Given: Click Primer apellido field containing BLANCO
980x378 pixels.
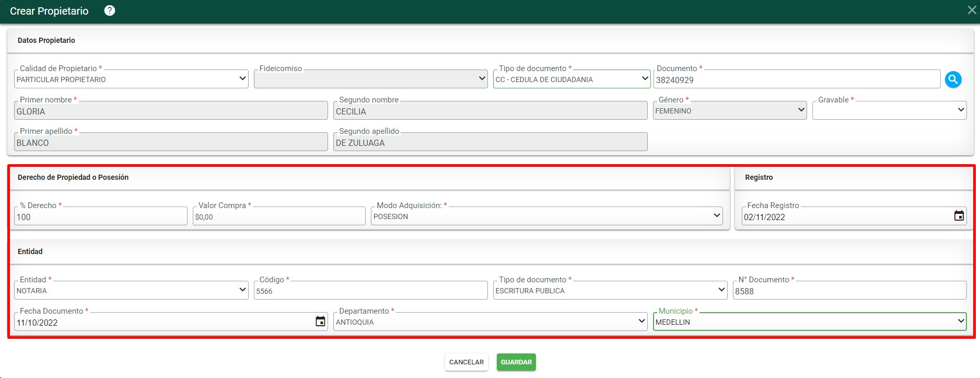Looking at the screenshot, I should click(171, 142).
